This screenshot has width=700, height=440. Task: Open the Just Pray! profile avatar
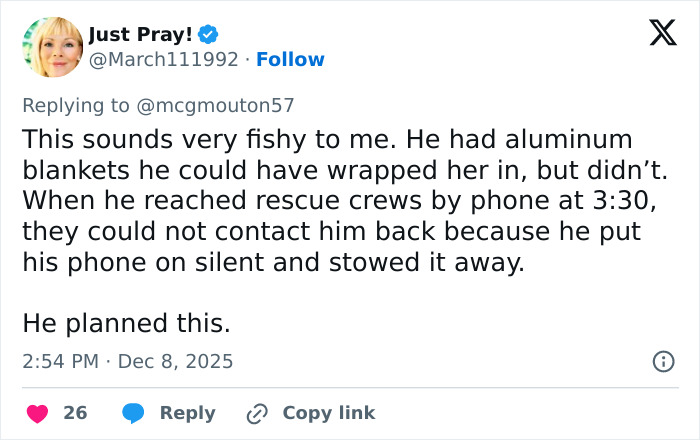tap(51, 47)
